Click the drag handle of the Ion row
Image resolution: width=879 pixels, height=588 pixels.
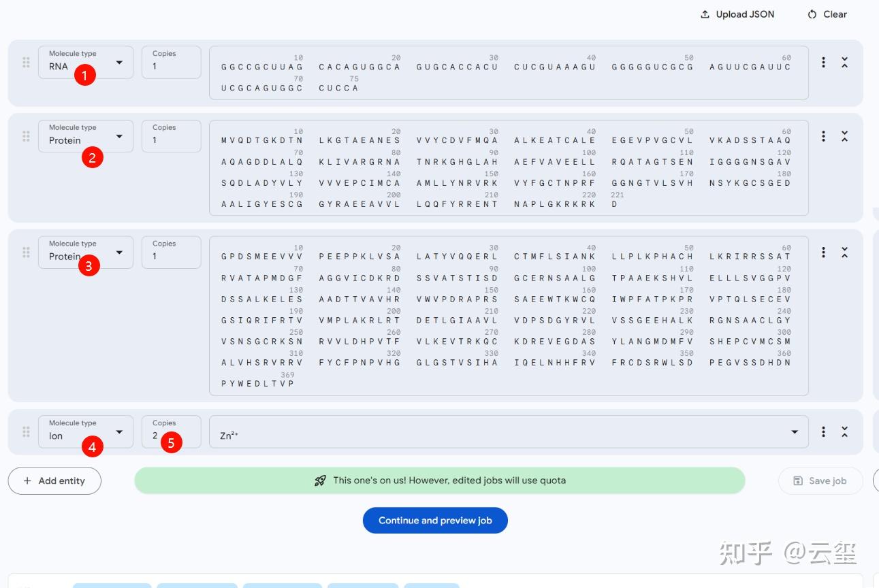tap(26, 431)
